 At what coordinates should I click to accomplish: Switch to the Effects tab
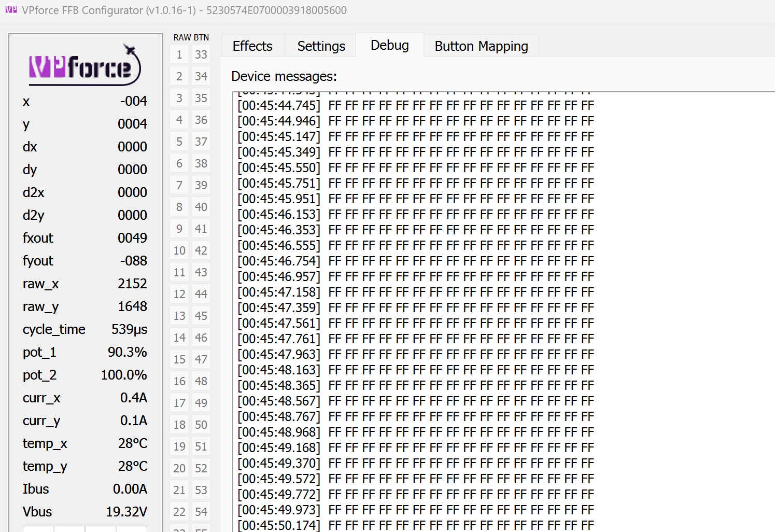coord(252,46)
